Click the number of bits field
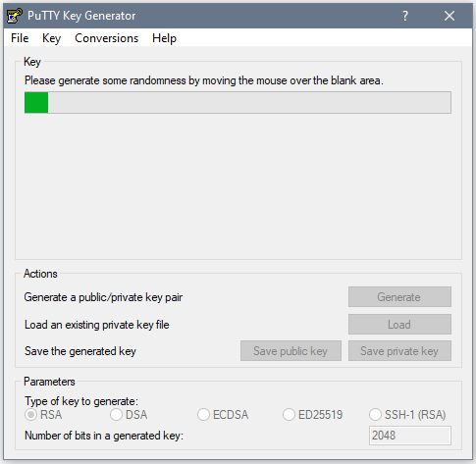The height and width of the screenshot is (464, 476). tap(410, 436)
